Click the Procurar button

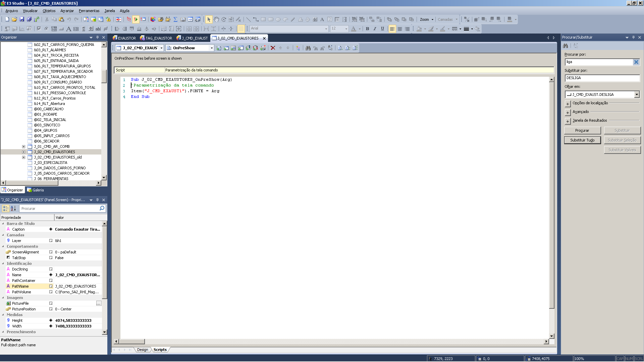pos(582,130)
